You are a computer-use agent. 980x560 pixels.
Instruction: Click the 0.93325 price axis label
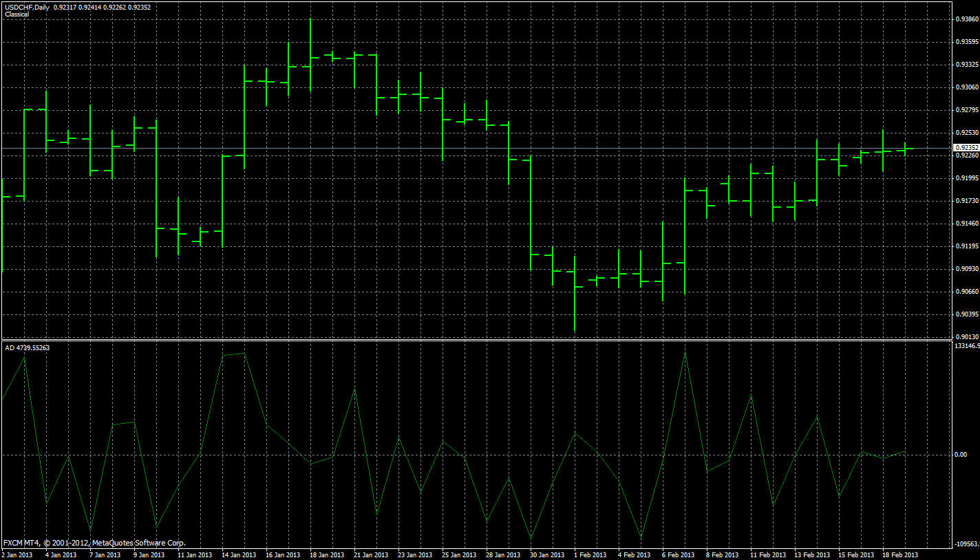tap(967, 65)
